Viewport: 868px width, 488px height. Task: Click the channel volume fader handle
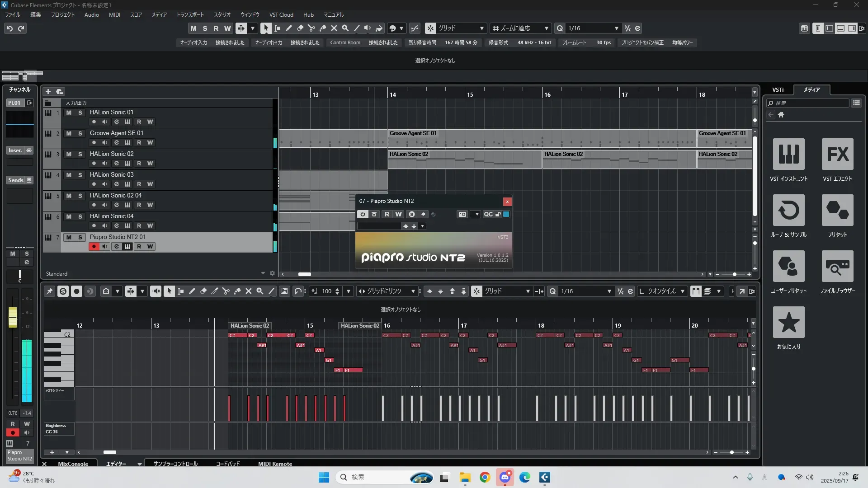(x=13, y=317)
